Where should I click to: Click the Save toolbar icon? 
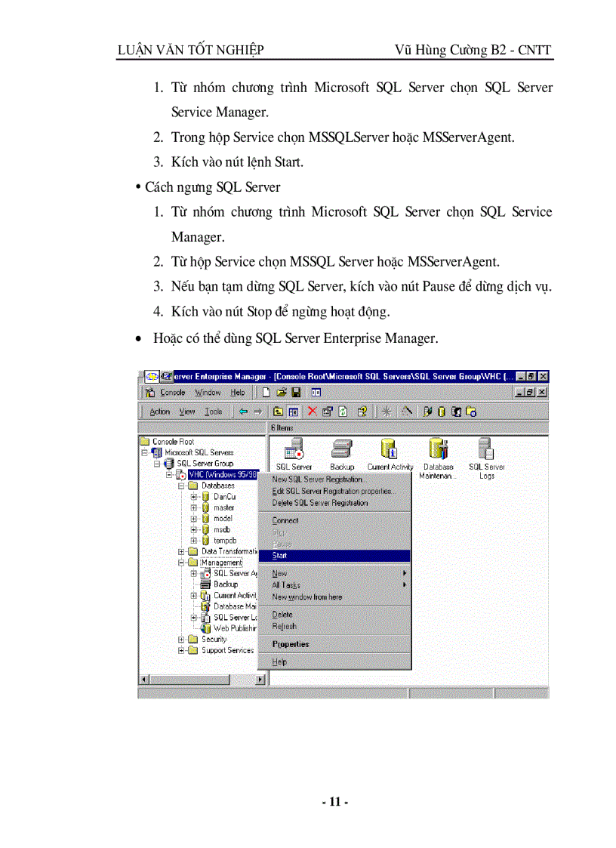point(296,391)
